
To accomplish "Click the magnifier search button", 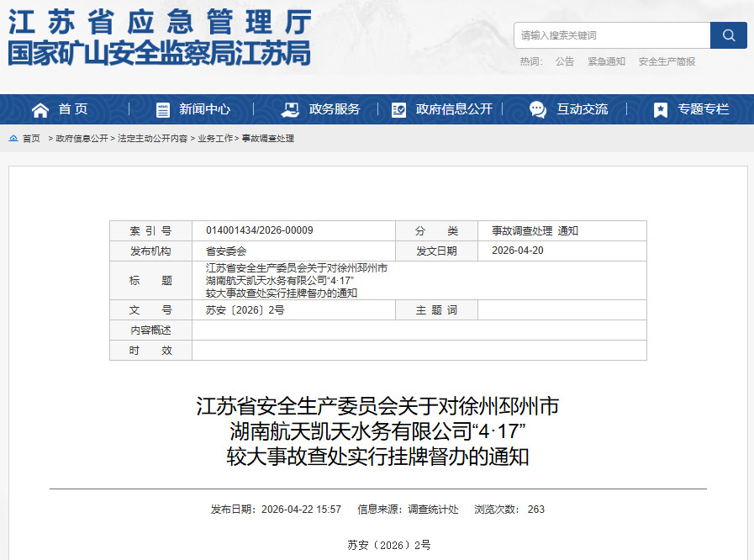I will 728,35.
